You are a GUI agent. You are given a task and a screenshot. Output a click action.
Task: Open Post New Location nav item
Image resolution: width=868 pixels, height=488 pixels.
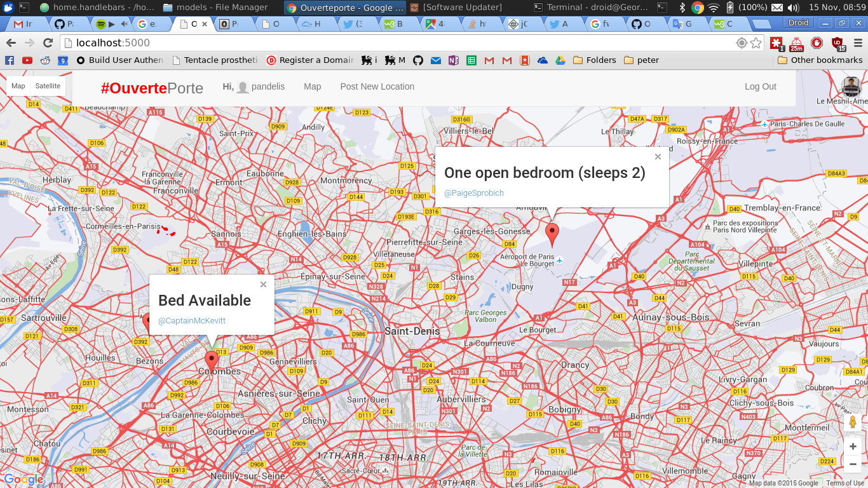coord(377,86)
